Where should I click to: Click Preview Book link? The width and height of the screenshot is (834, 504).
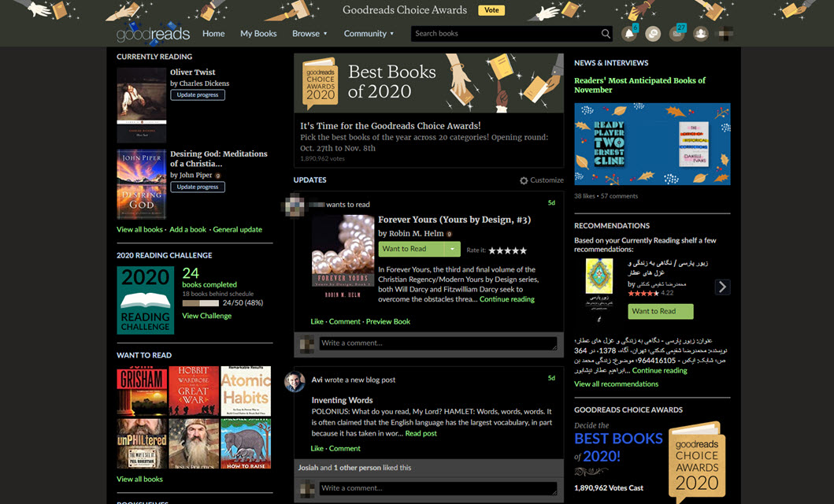[387, 321]
